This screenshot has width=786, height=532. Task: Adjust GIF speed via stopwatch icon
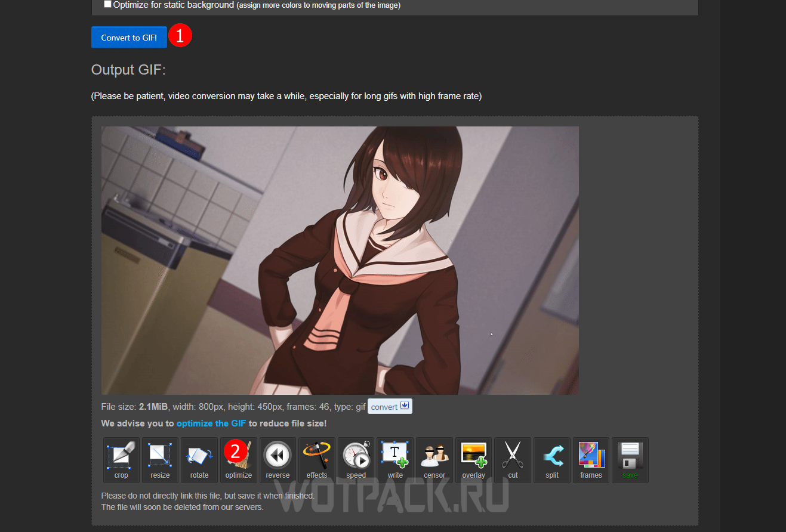coord(356,459)
